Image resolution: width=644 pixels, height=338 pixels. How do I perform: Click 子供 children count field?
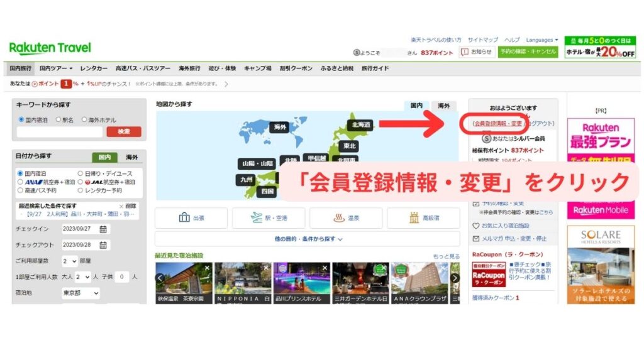[121, 277]
